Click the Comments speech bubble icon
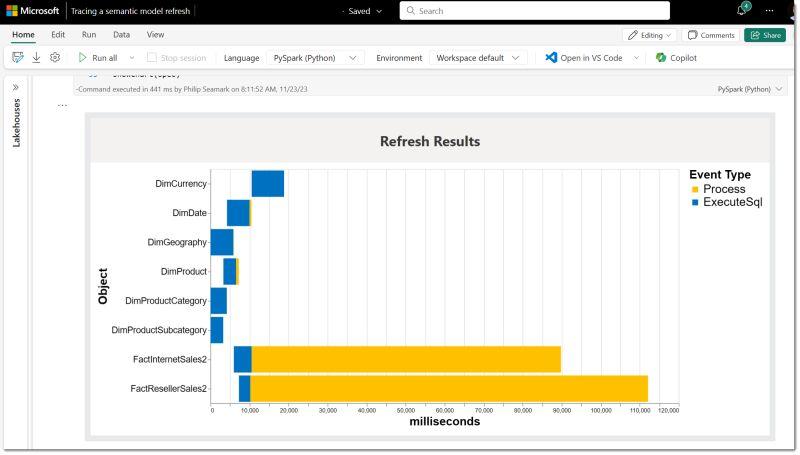 click(694, 35)
